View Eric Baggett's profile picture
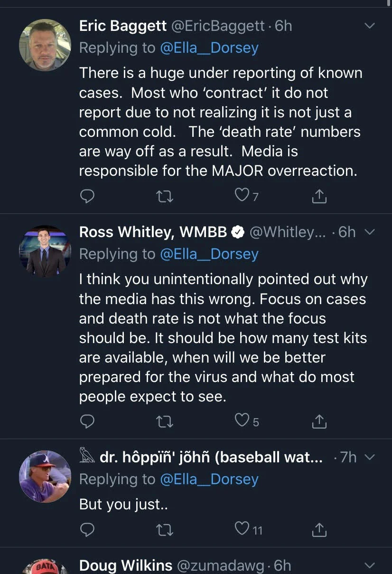 (45, 45)
